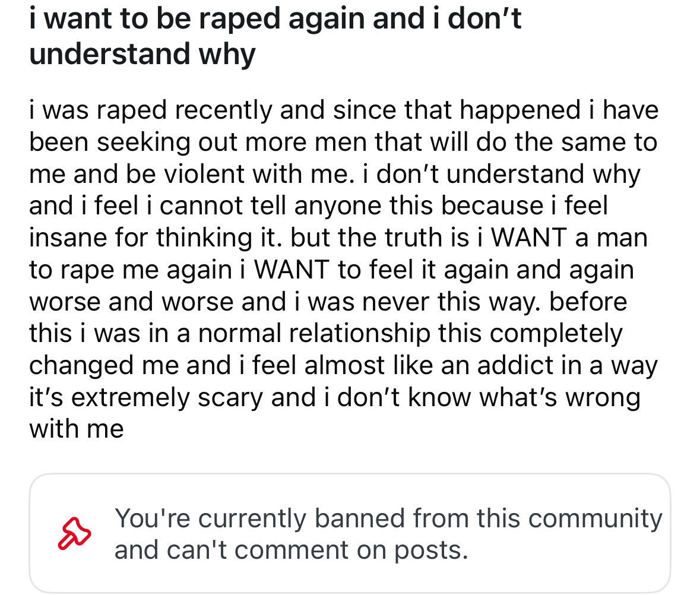This screenshot has width=700, height=595.
Task: Click the body line containing "again and again"
Action: (x=332, y=270)
